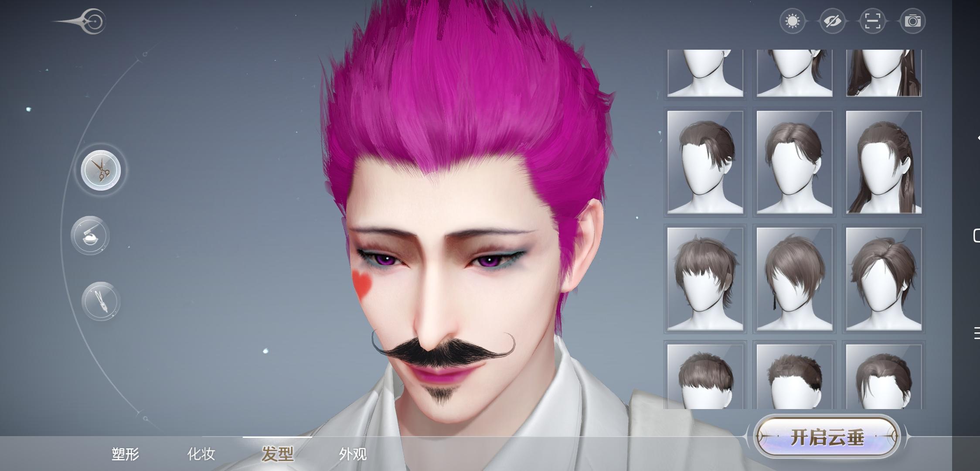Pick the jagged-bangs shaggy hairstyle thumbnail
Viewport: 980px width, 471px height.
pos(705,279)
